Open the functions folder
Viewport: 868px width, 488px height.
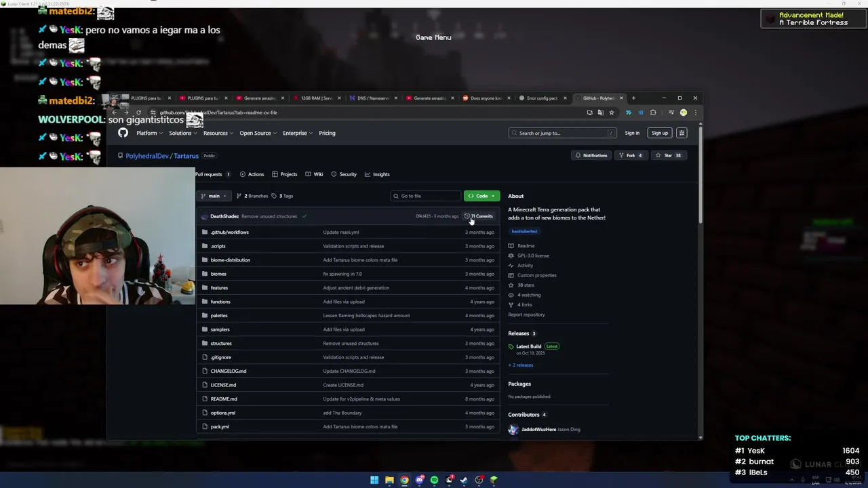point(220,302)
